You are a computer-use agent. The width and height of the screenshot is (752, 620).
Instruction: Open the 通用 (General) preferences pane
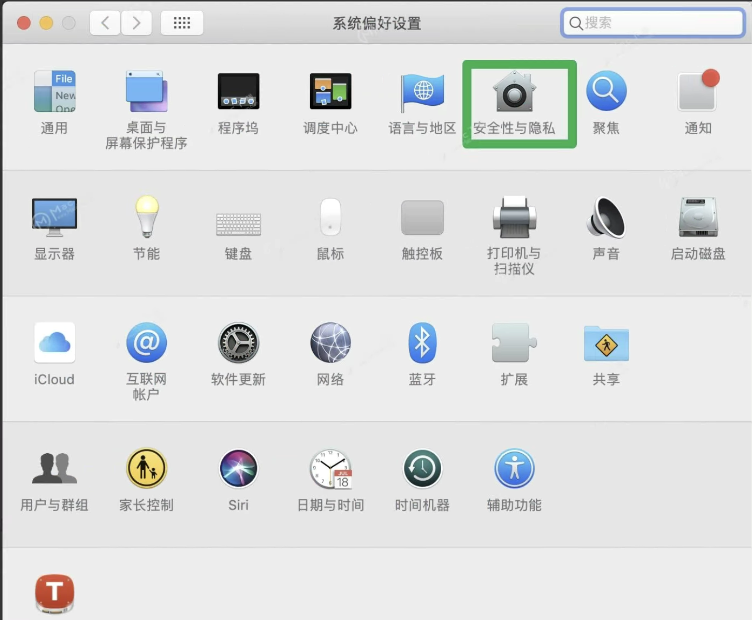(x=54, y=92)
